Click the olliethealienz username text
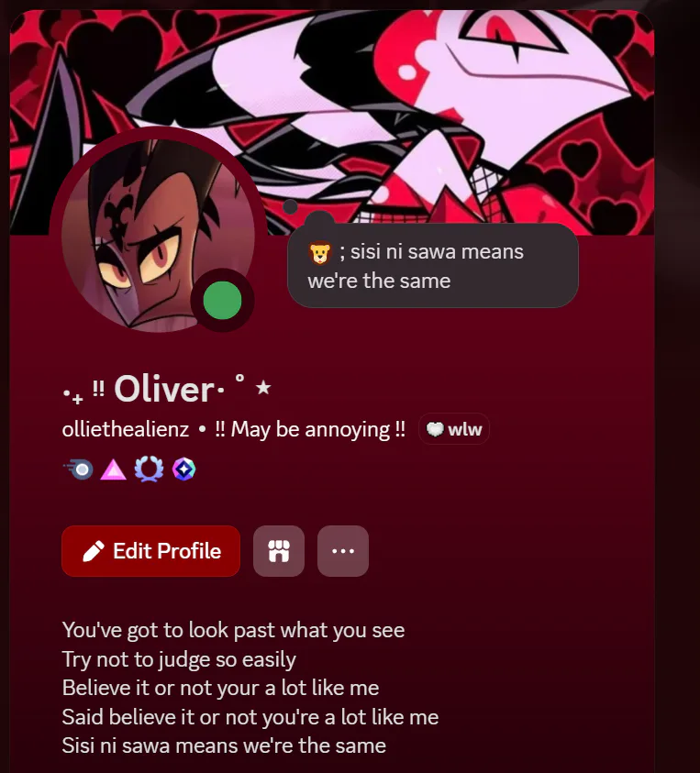Viewport: 700px width, 773px height. click(126, 429)
